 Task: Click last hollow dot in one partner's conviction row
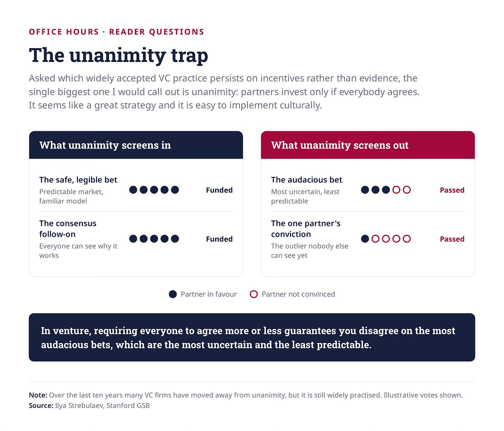point(407,239)
